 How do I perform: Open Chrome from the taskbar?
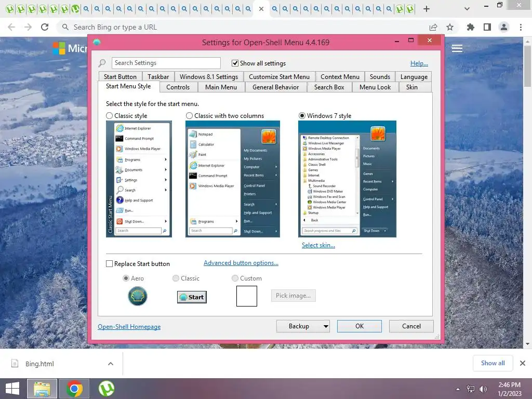point(74,389)
